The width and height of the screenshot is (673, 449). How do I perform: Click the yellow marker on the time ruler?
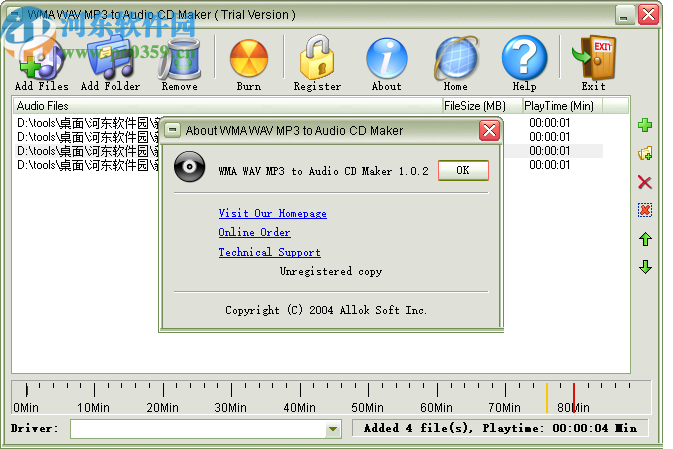click(547, 397)
